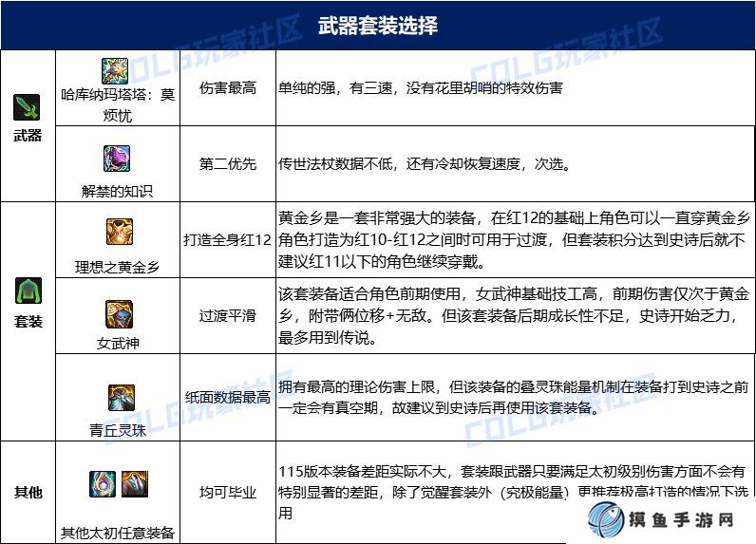Select the 女武神 set name
756x544 pixels.
118,343
